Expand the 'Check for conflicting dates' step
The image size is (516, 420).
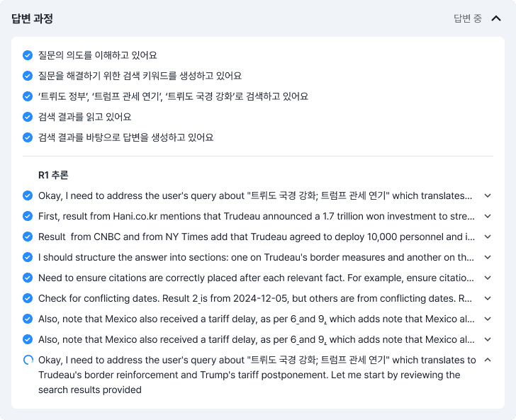488,298
